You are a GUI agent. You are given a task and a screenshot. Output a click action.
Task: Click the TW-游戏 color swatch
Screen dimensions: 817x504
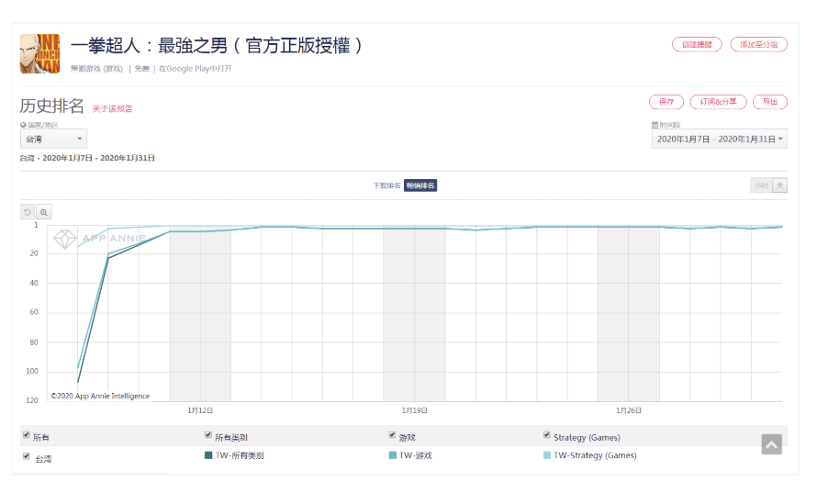pyautogui.click(x=392, y=455)
